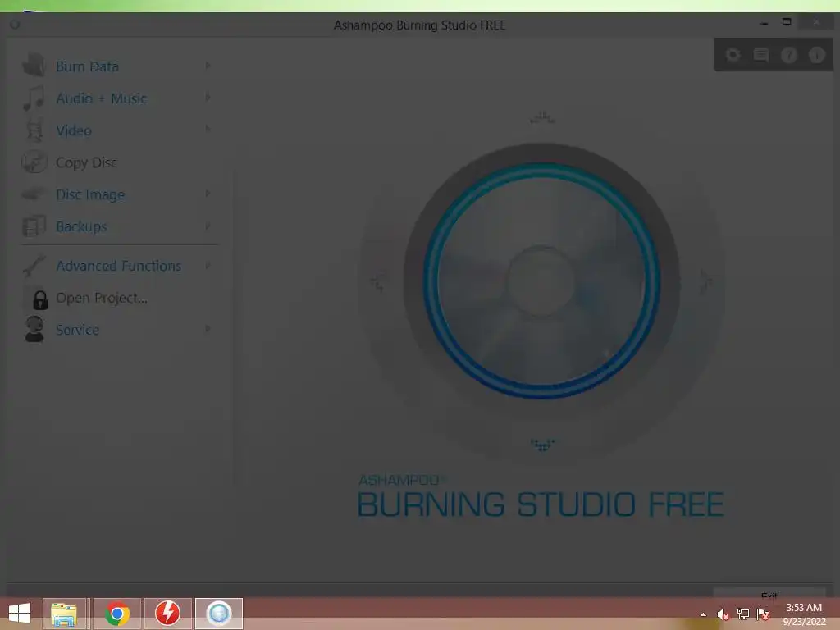Click the muted speaker tray icon
The image size is (840, 630).
[723, 614]
